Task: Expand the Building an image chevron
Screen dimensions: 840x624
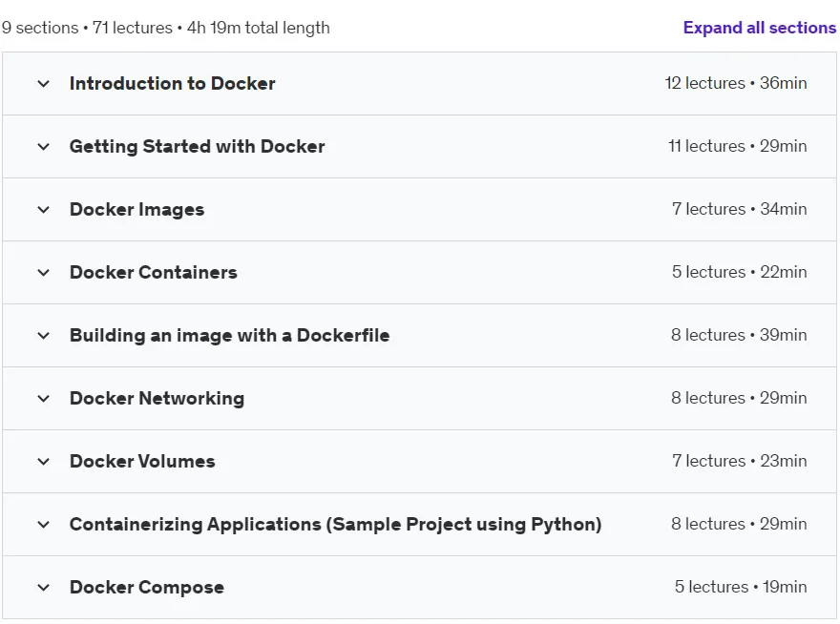Action: coord(43,336)
